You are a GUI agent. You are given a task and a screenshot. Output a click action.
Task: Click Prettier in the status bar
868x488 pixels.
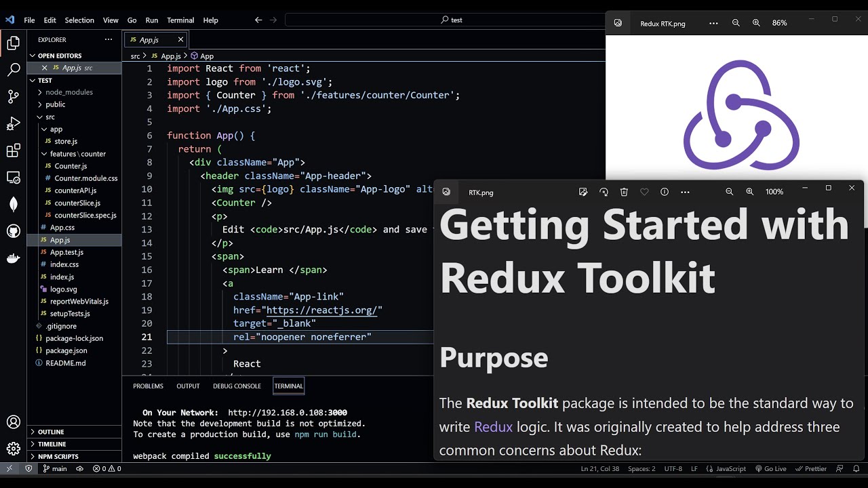811,468
